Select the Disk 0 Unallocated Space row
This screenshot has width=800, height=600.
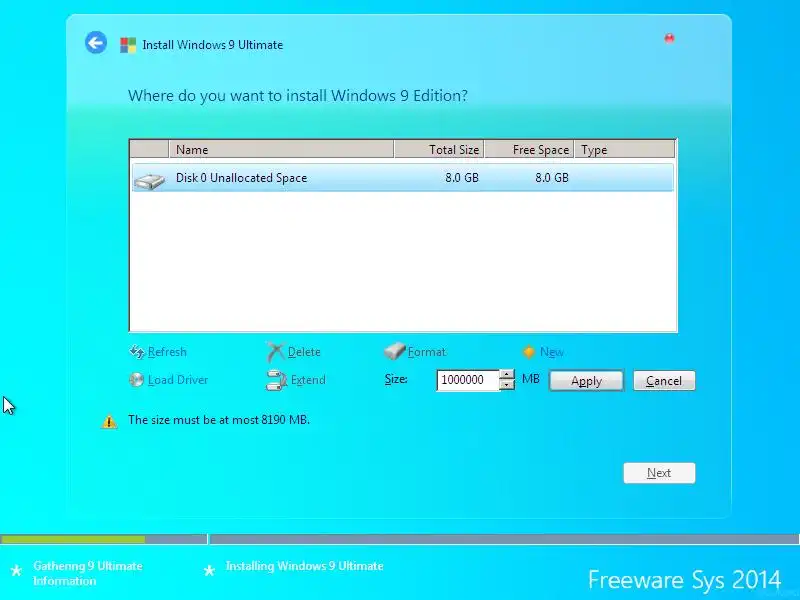click(x=403, y=178)
